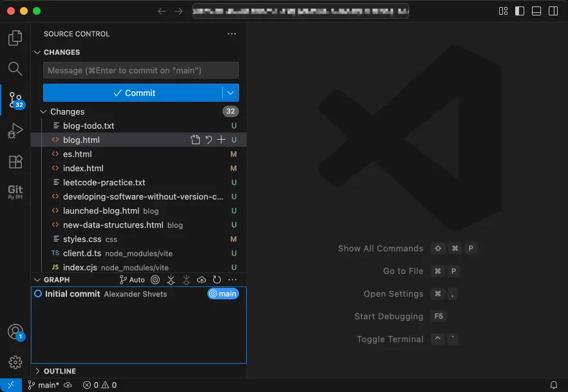Open the Commit dropdown arrow
Viewport: 568px width, 392px height.
(x=230, y=92)
